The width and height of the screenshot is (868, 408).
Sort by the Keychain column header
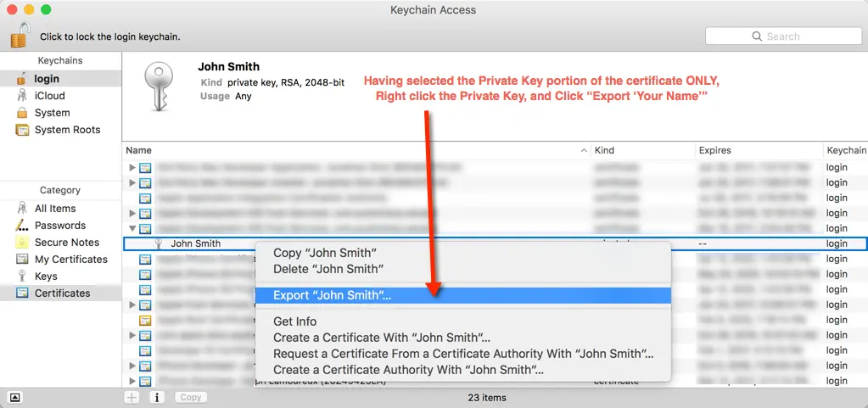tap(845, 150)
